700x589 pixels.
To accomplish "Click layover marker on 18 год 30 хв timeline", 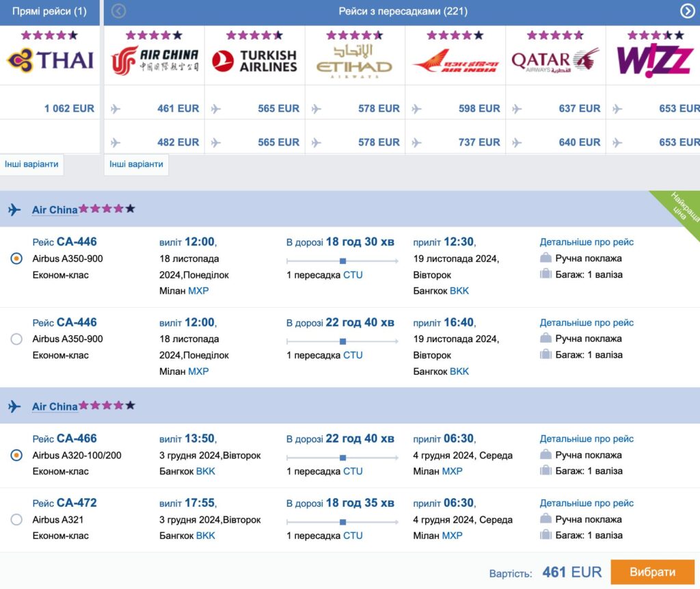I will point(342,261).
